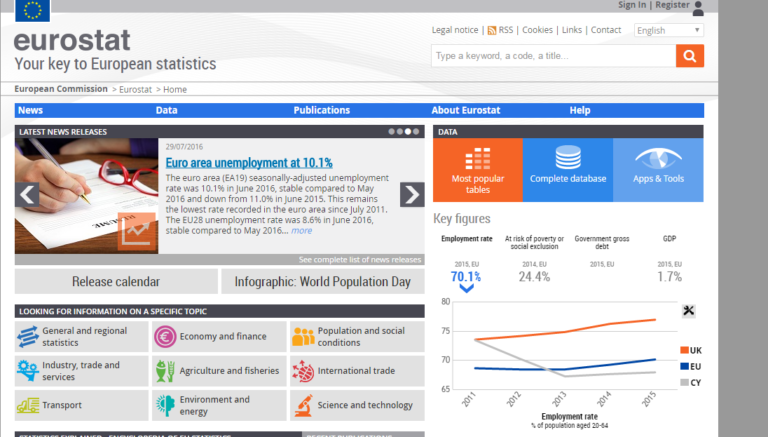Click the Sign In link

pos(632,5)
